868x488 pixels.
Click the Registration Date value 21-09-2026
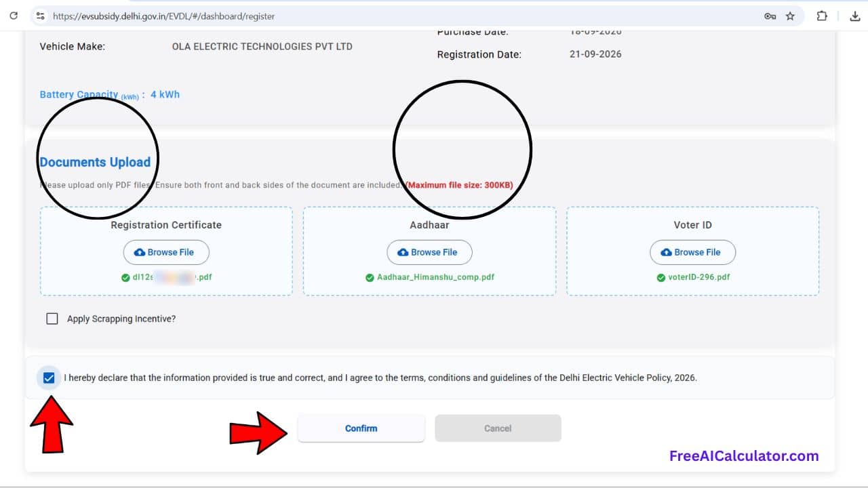(595, 54)
